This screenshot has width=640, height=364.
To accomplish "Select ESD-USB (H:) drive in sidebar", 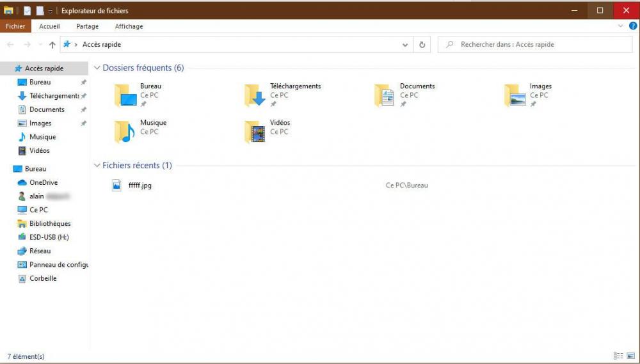I will tap(49, 237).
